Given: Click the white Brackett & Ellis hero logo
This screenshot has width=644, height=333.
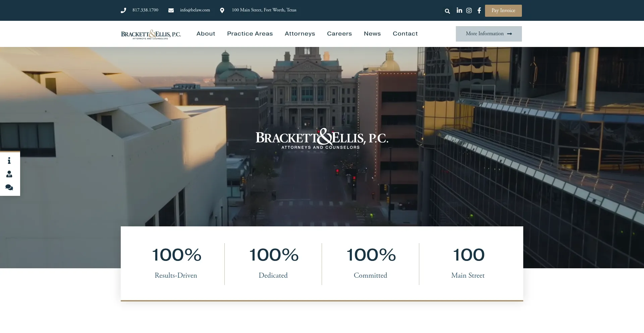Looking at the screenshot, I should click(x=322, y=138).
